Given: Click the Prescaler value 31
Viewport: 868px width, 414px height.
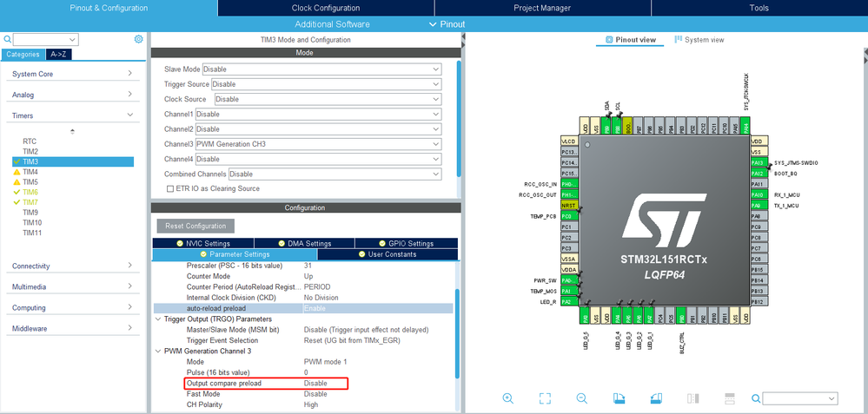Looking at the screenshot, I should [x=308, y=266].
